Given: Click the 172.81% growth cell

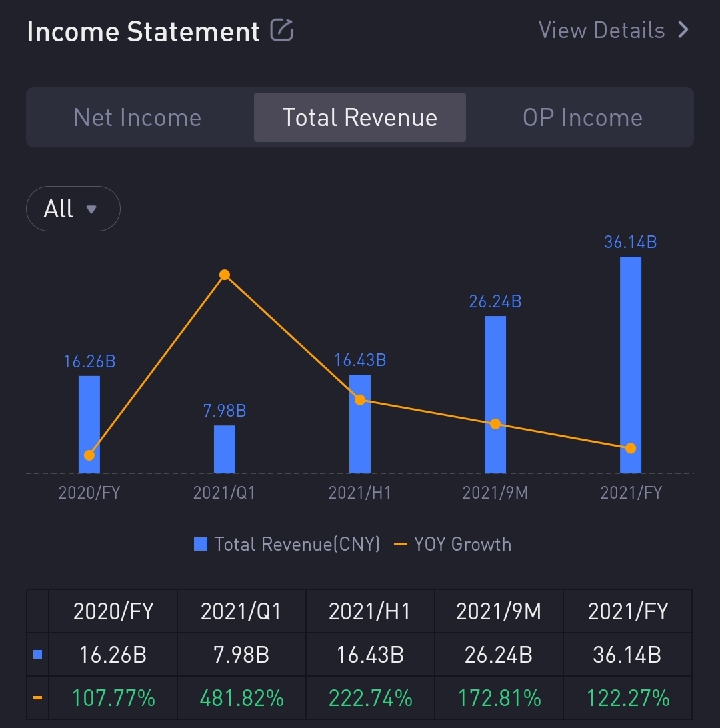Looking at the screenshot, I should pos(499,698).
